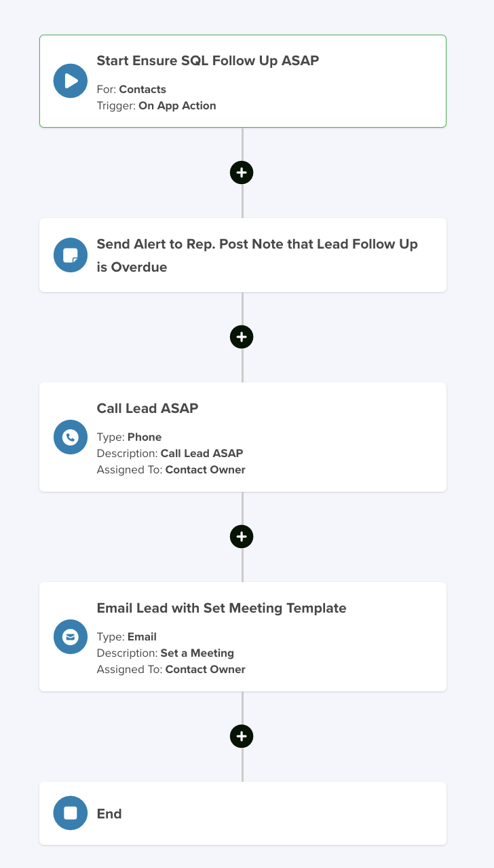Click Assigned To: Contact Owner in email step
Viewport: 494px width, 868px height.
click(x=171, y=670)
